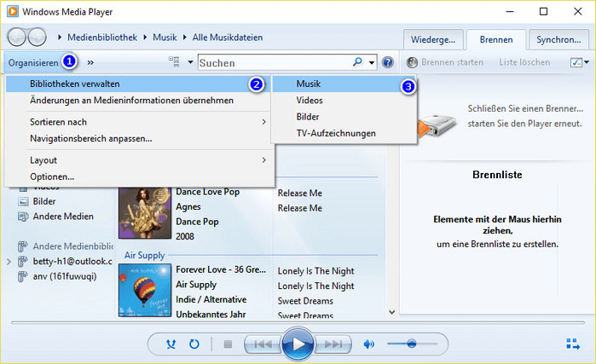Click the Air Supply Forever Love album cover
596x364 pixels.
145,291
